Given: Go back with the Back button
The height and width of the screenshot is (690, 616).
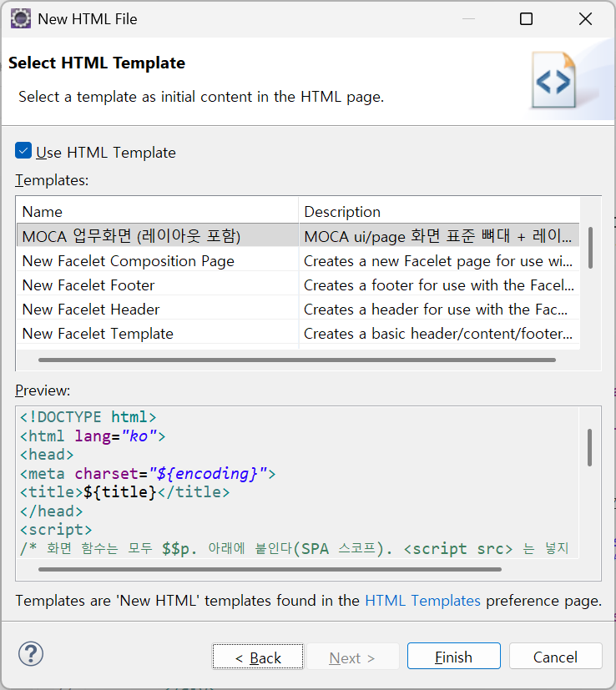Looking at the screenshot, I should click(258, 657).
